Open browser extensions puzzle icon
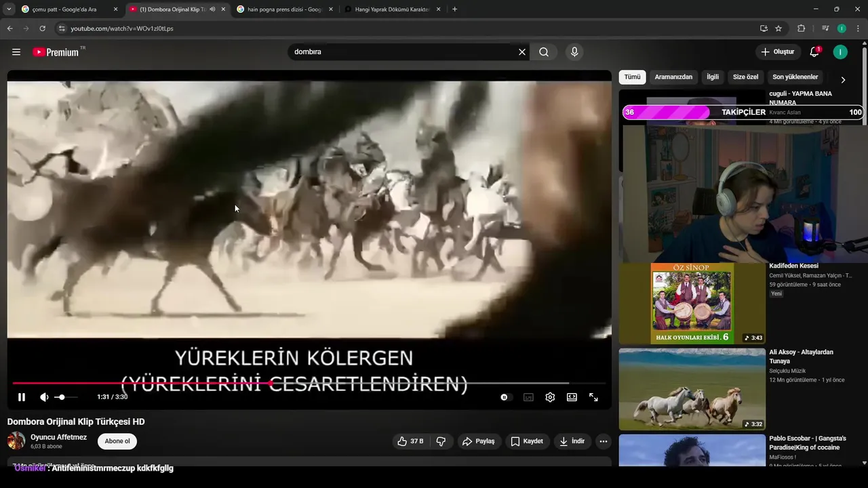 click(x=801, y=28)
